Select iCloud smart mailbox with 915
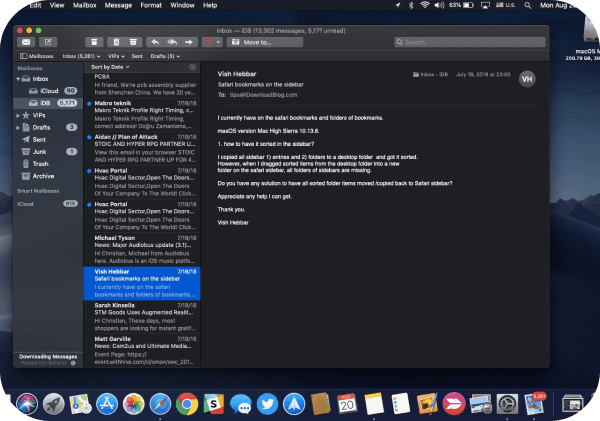This screenshot has width=600, height=421. point(48,204)
